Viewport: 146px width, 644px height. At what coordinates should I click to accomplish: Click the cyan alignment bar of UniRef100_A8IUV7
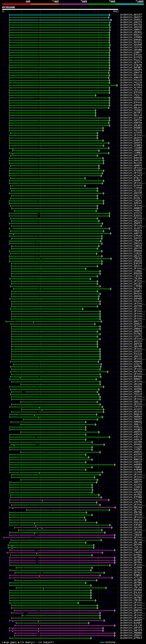tap(60, 15)
